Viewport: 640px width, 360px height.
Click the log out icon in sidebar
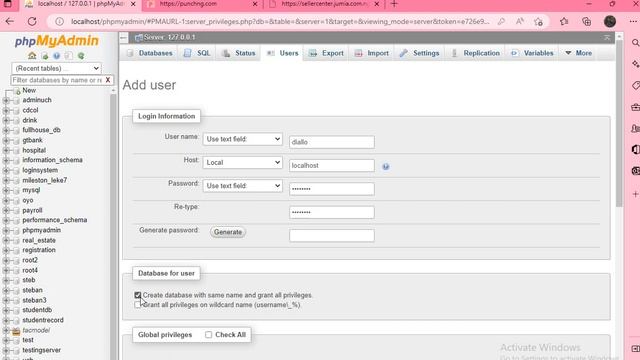44,56
